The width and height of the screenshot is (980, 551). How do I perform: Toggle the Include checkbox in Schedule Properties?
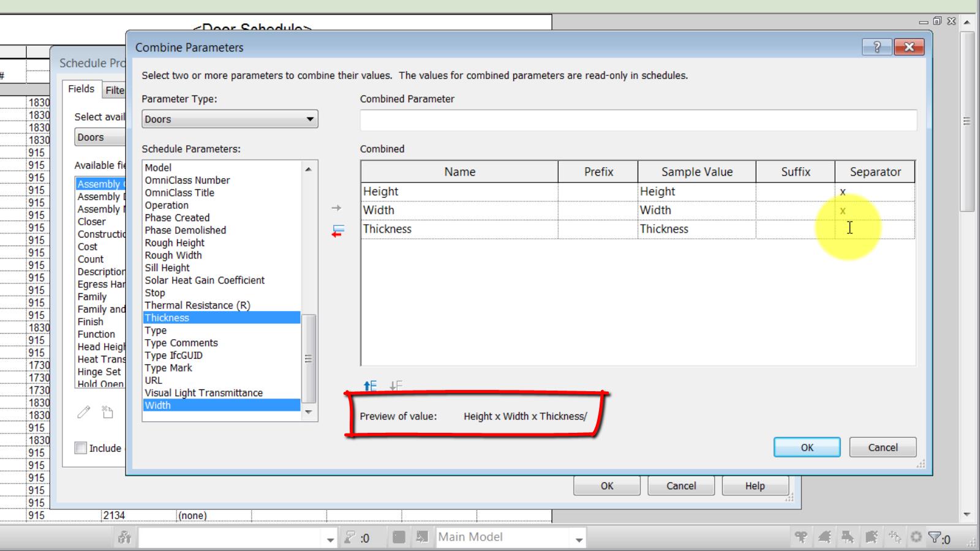coord(81,448)
